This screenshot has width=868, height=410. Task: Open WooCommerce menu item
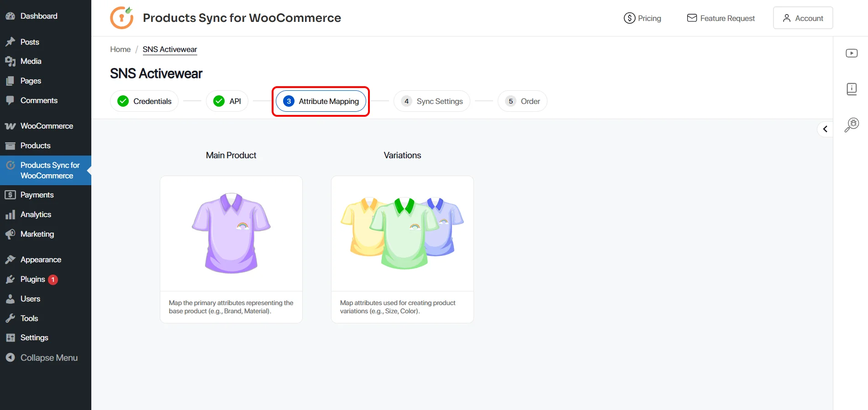[x=46, y=126]
